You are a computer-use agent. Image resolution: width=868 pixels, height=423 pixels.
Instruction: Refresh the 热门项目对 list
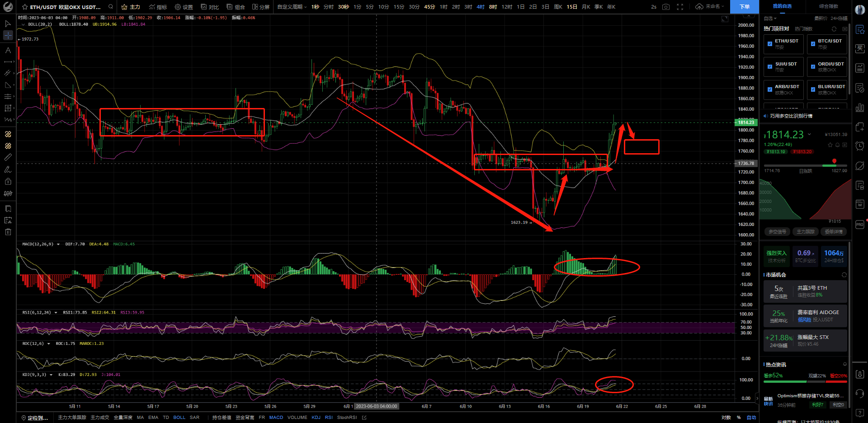click(x=834, y=29)
